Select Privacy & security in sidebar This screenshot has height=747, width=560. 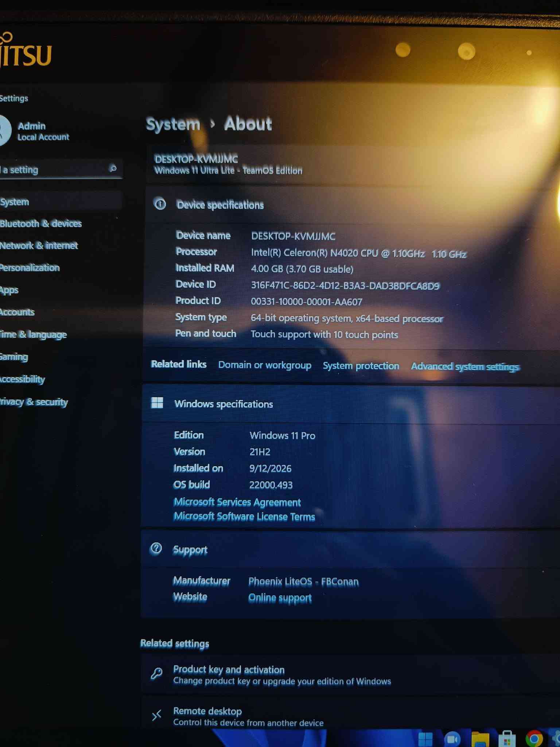(x=34, y=402)
